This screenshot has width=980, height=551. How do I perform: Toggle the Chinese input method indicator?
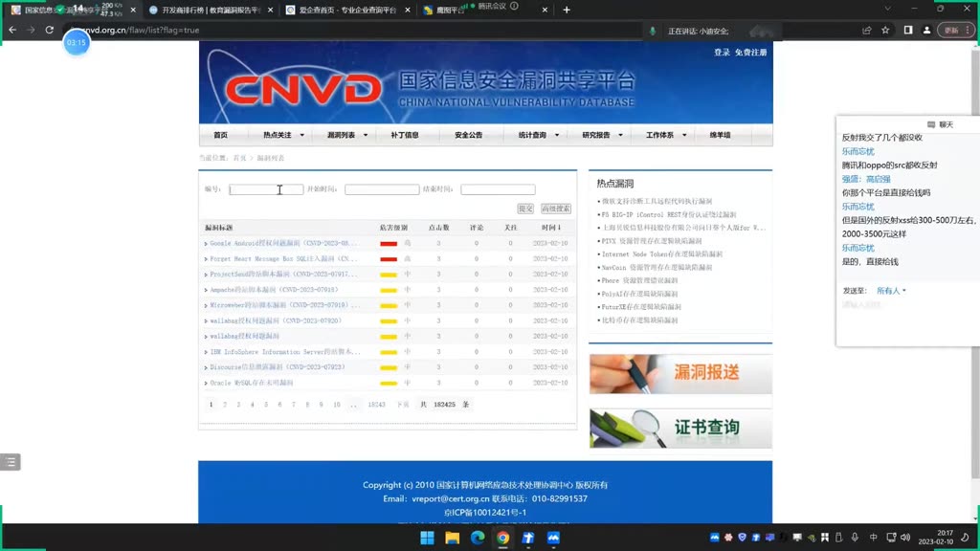click(873, 538)
